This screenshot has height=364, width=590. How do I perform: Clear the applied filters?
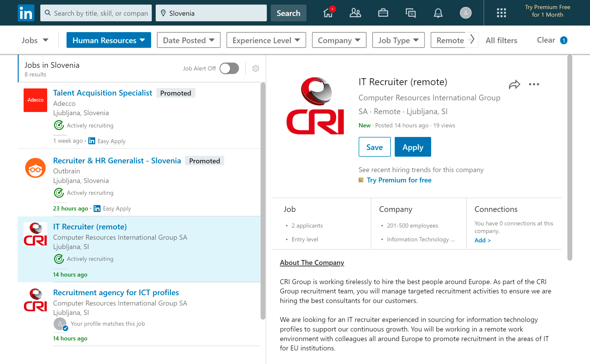tap(546, 40)
